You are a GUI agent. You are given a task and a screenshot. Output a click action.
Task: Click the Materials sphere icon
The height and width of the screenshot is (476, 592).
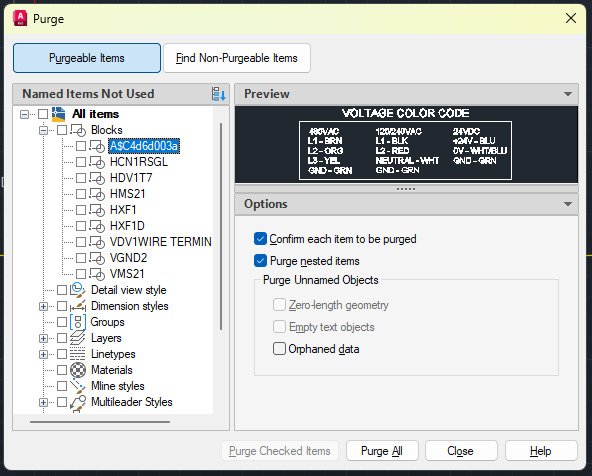(x=78, y=370)
